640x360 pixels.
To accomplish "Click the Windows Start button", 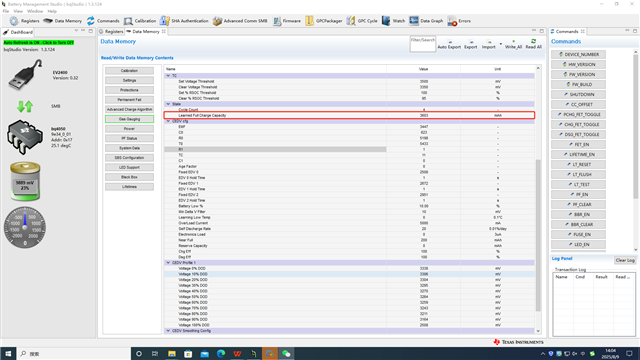I will (x=8, y=353).
